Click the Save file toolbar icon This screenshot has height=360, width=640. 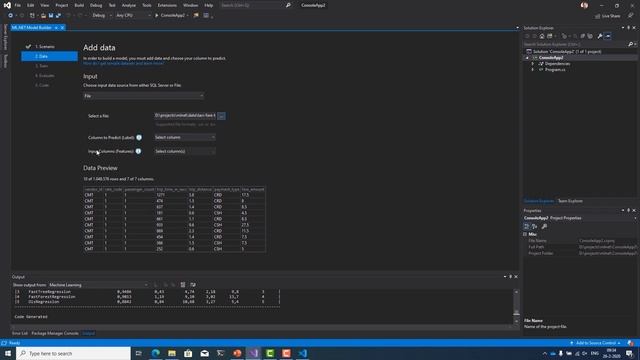[51, 16]
